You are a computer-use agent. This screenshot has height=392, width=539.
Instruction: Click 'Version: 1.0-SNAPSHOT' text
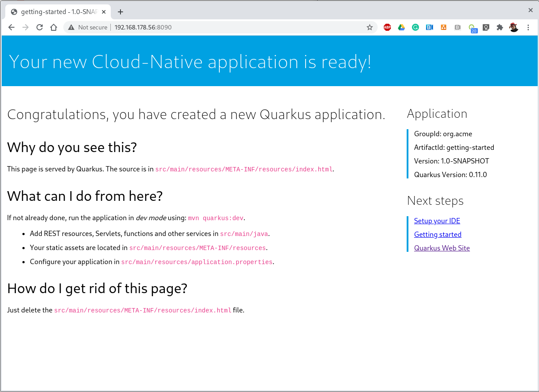point(452,161)
